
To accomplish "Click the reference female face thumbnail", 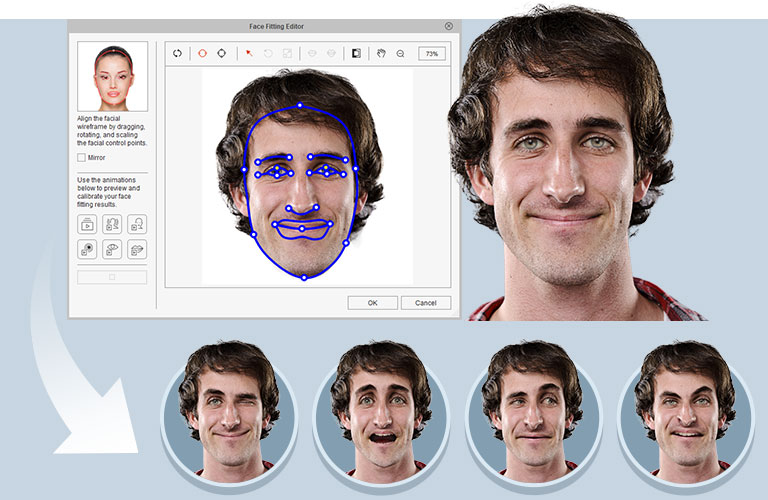I will point(112,76).
